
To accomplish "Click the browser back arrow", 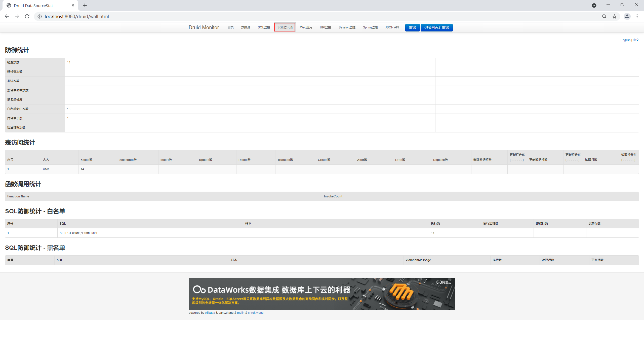I will point(7,16).
